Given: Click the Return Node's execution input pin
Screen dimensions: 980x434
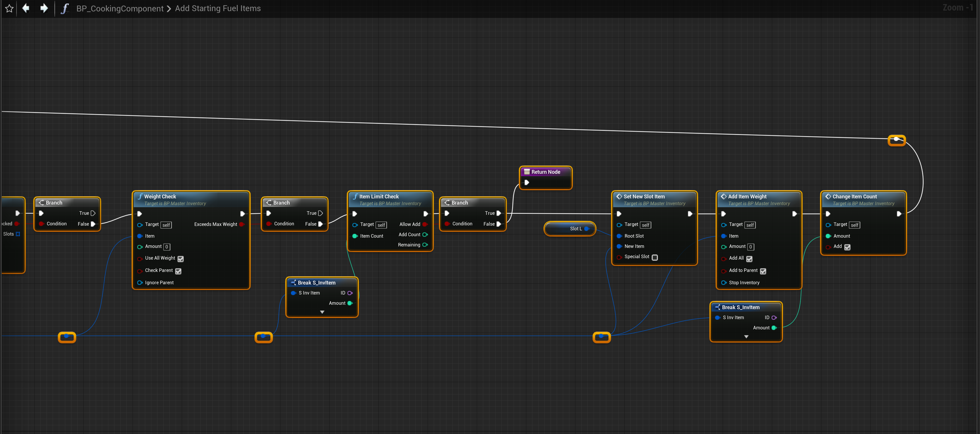Looking at the screenshot, I should tap(527, 182).
